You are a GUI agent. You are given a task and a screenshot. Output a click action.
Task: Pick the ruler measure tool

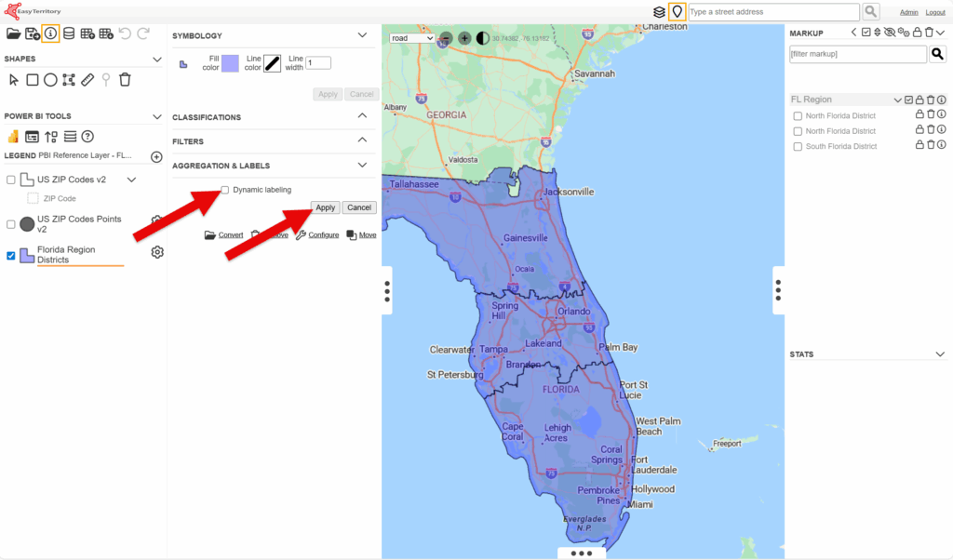87,80
